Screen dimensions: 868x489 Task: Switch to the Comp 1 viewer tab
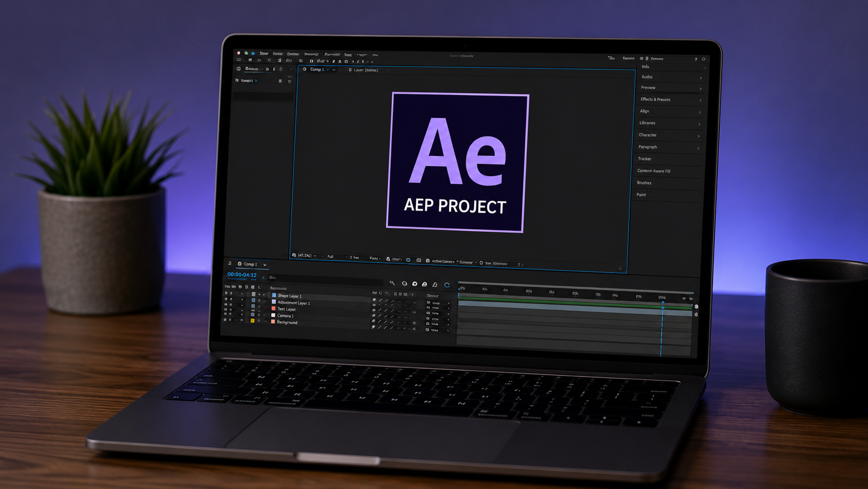(x=317, y=69)
